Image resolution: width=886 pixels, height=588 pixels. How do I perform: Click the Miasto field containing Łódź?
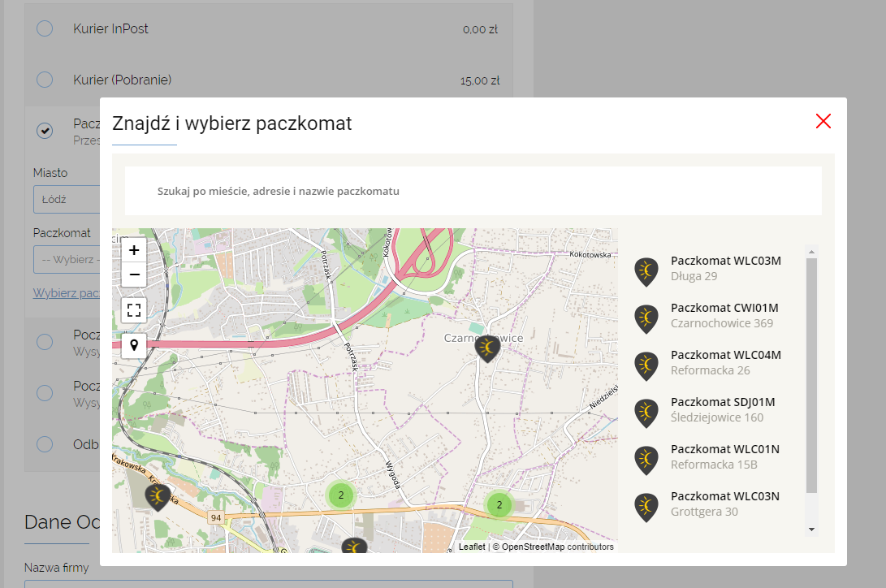[x=67, y=200]
